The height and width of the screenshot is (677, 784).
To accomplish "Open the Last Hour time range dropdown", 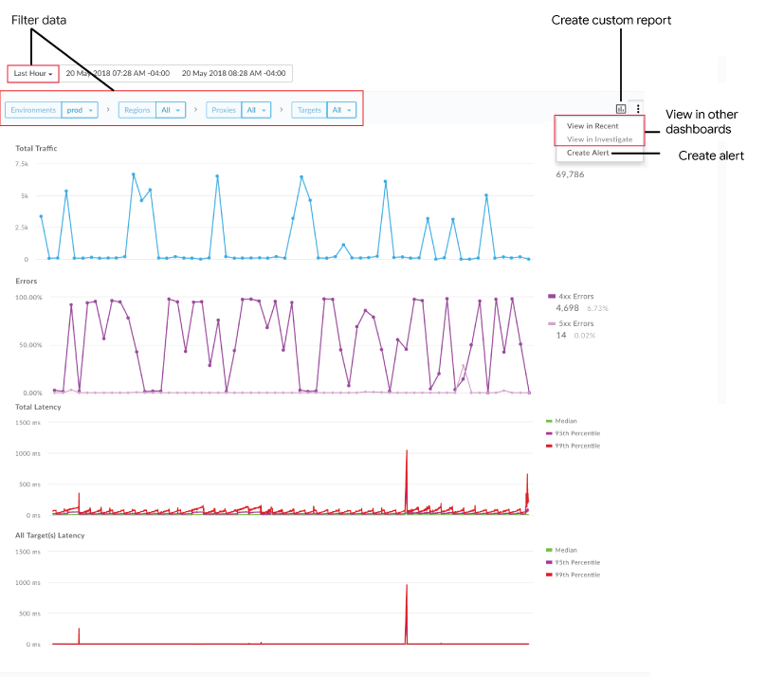I will [31, 73].
